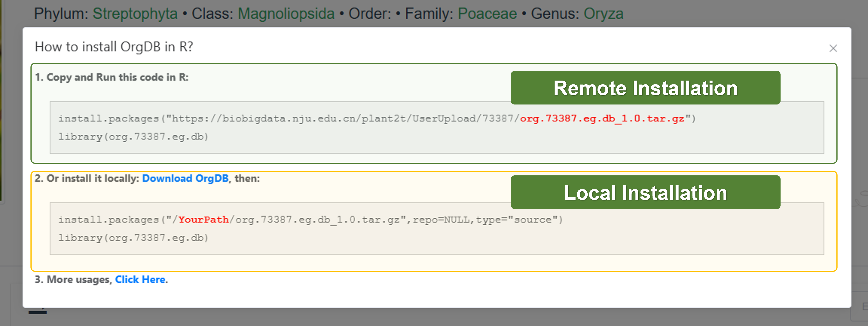Click the Local Installation banner

[x=645, y=192]
